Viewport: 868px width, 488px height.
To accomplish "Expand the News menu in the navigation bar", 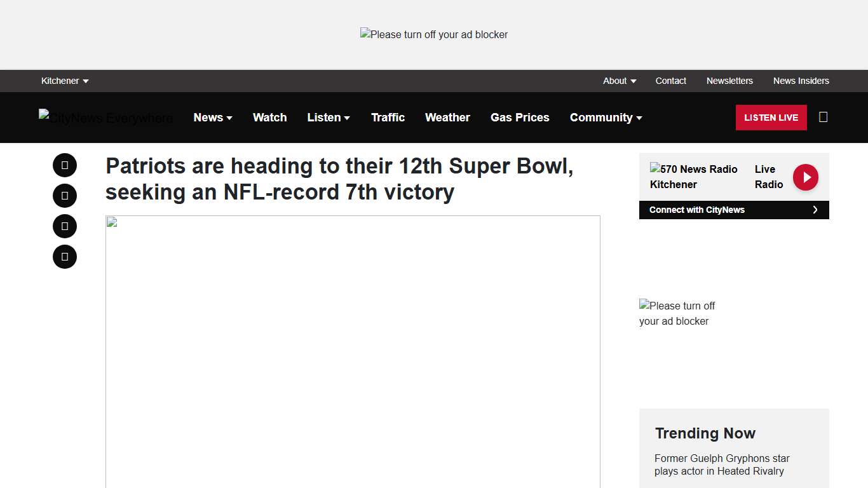I will click(213, 118).
